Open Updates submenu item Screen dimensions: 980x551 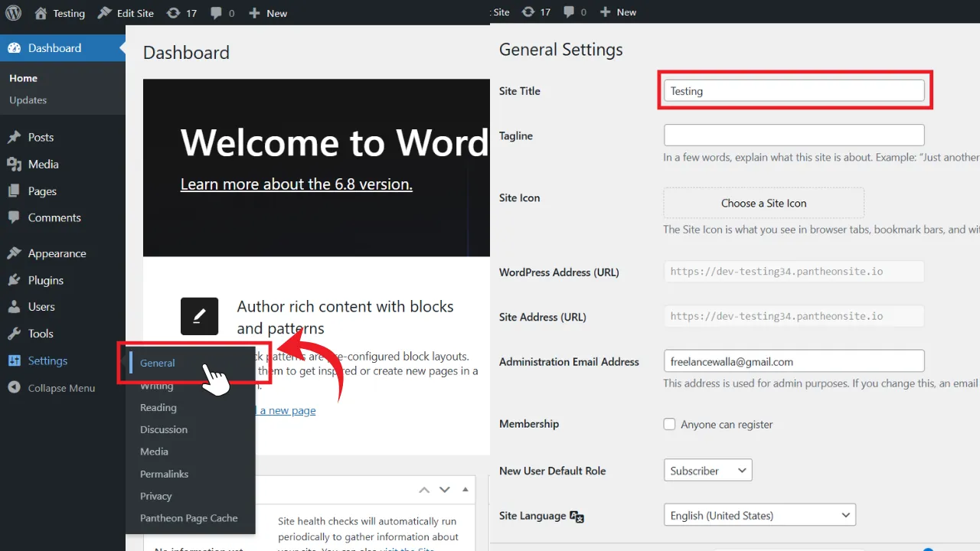point(28,100)
